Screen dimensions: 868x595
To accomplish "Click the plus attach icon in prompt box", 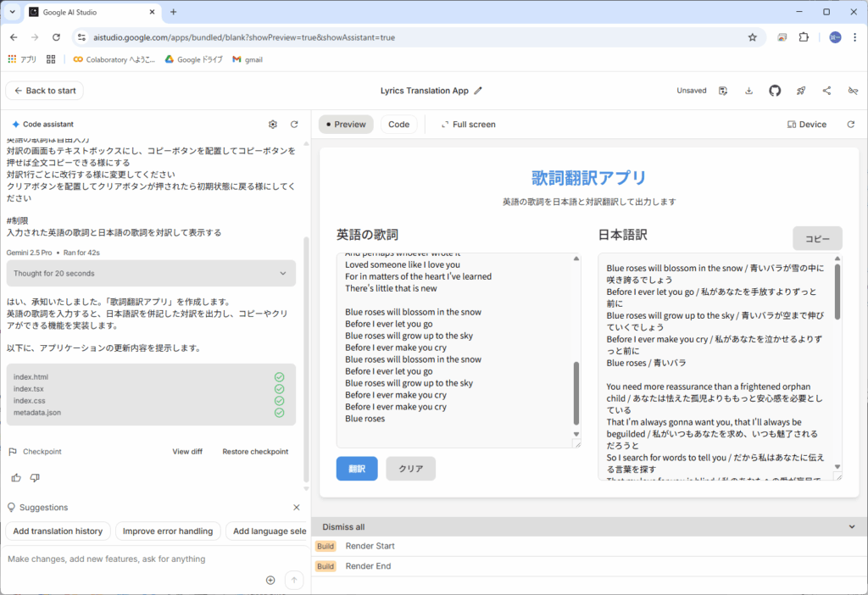I will (x=270, y=580).
